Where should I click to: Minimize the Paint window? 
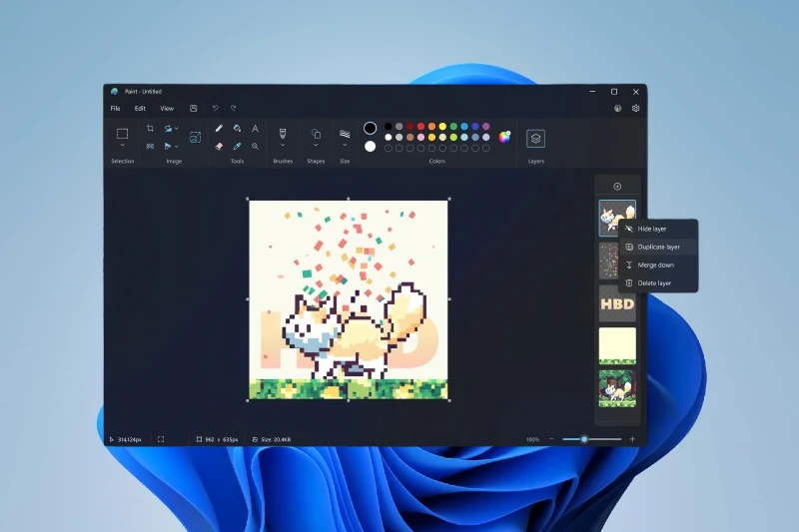[592, 92]
